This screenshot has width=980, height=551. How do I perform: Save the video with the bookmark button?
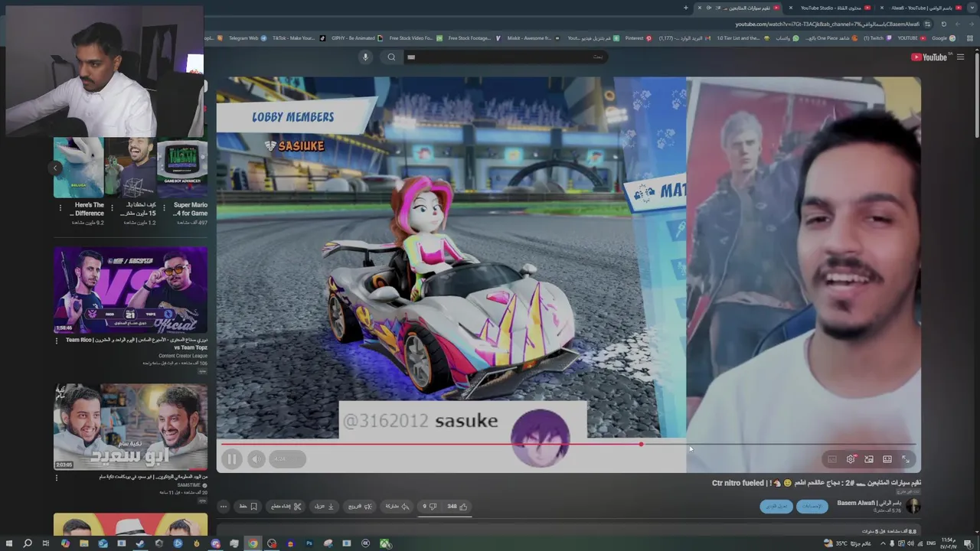point(248,506)
